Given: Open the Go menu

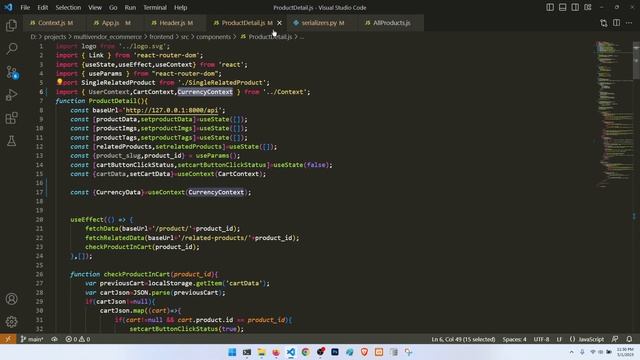Looking at the screenshot, I should tap(113, 7).
